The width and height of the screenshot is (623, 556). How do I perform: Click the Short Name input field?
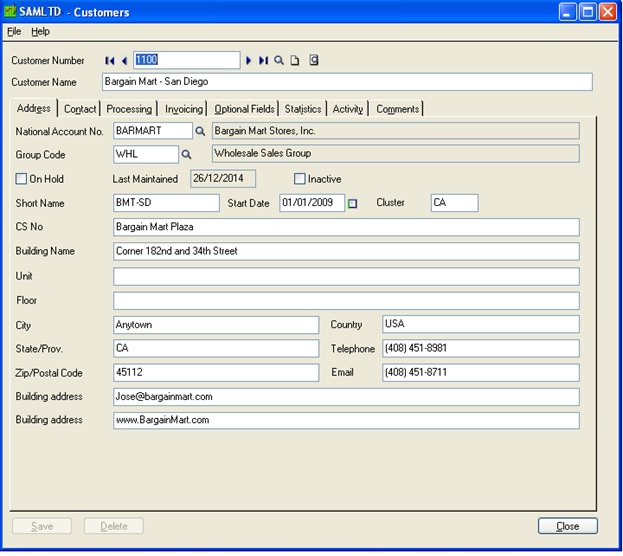[166, 203]
